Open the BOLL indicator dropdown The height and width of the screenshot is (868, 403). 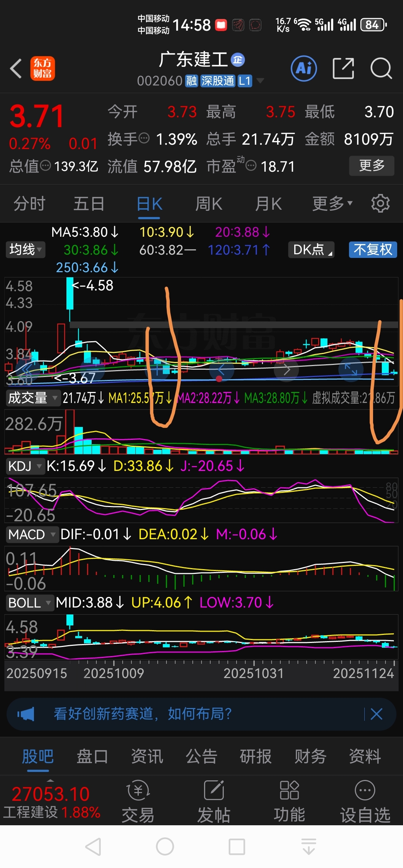(30, 602)
